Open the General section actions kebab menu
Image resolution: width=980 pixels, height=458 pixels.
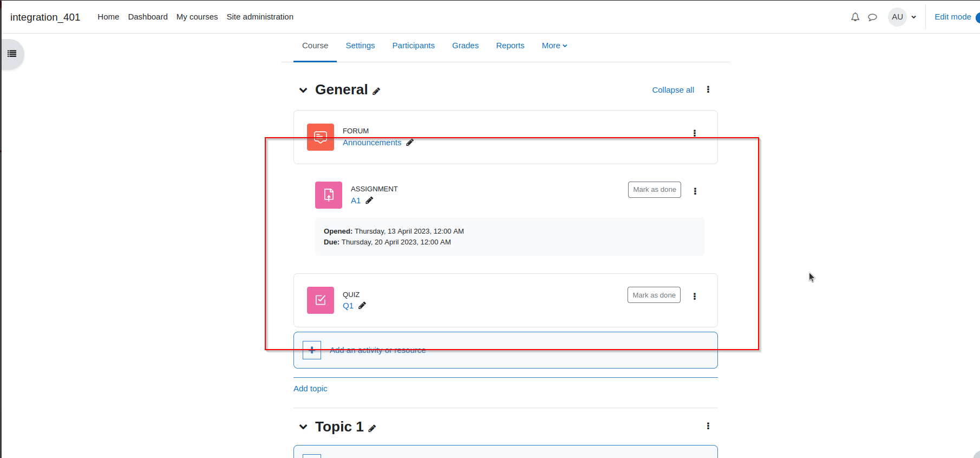point(708,89)
